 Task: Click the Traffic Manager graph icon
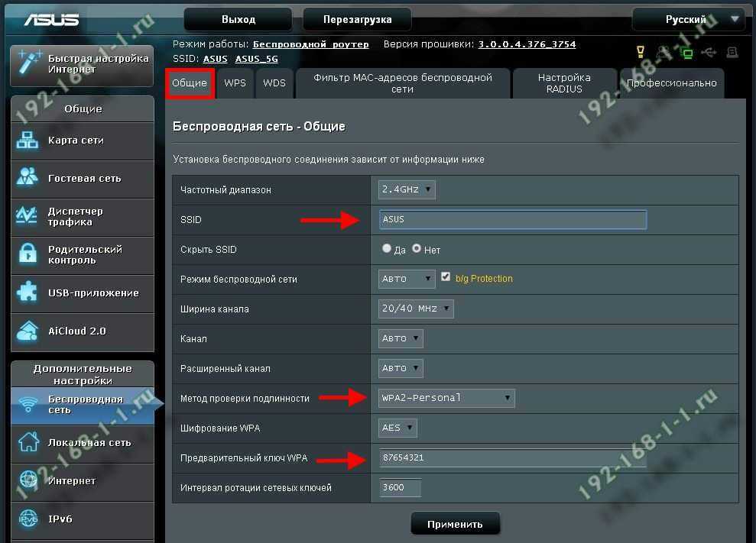tap(27, 215)
